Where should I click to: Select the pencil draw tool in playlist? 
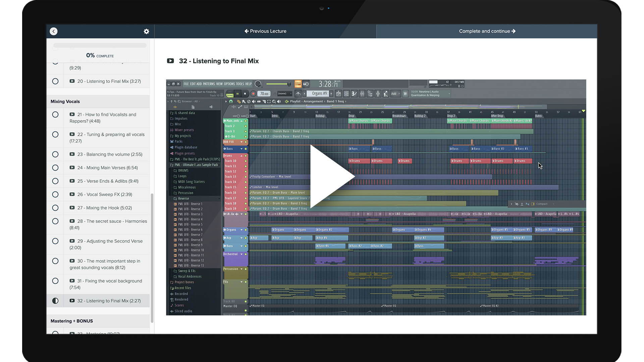tap(239, 101)
